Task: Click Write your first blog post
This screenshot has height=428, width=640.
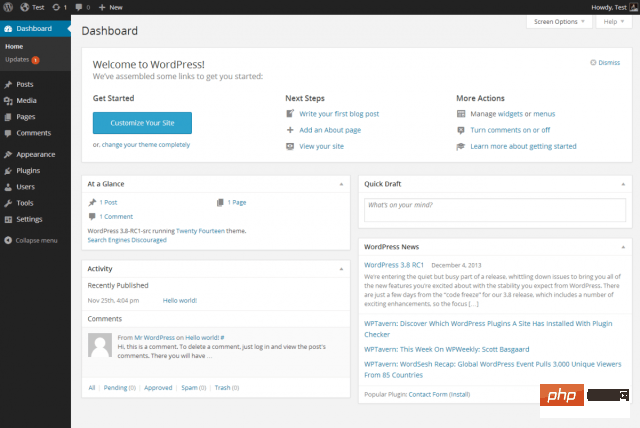Action: pyautogui.click(x=339, y=114)
